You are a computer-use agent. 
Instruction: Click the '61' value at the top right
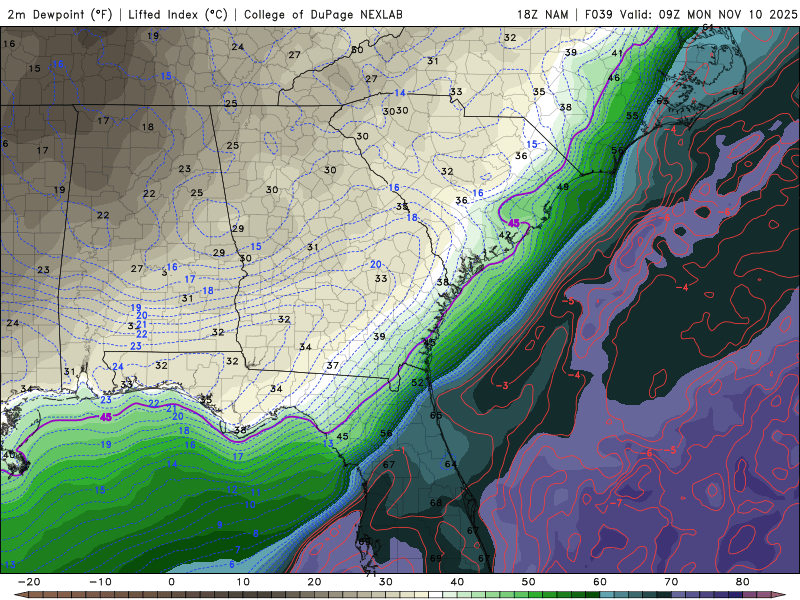click(x=708, y=28)
